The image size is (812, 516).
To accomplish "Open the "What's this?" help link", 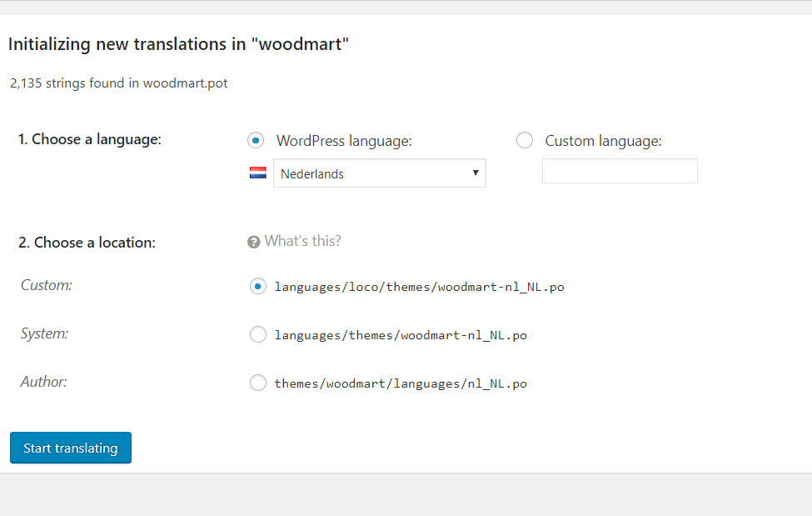I will [302, 241].
